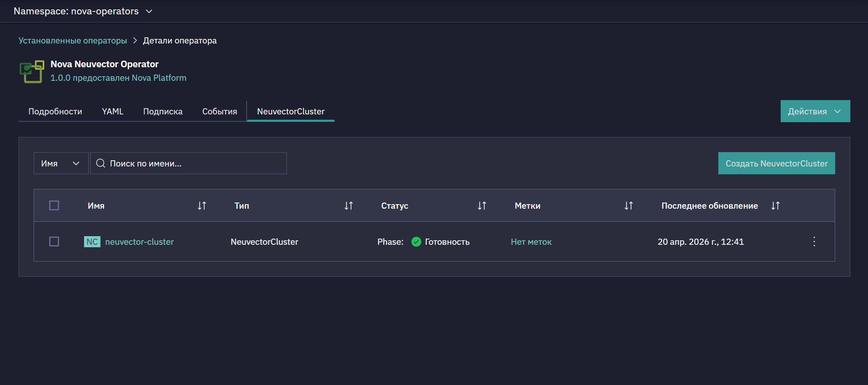
Task: Open the Имя filter type dropdown
Action: click(x=61, y=163)
